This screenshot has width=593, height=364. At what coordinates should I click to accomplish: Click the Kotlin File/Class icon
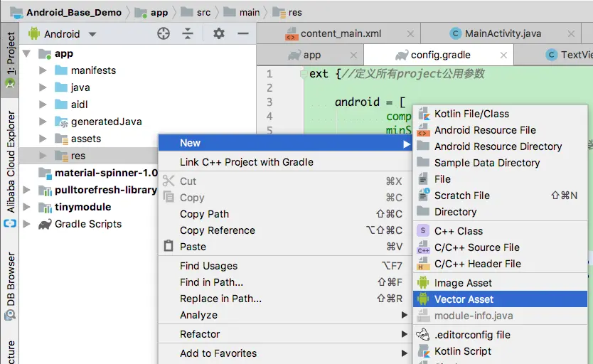pos(423,114)
